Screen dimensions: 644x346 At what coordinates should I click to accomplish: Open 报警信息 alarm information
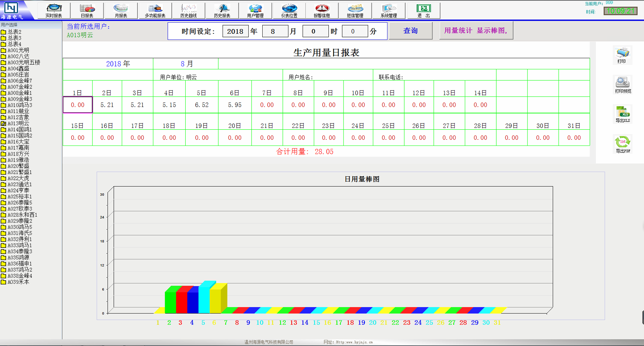[x=322, y=10]
